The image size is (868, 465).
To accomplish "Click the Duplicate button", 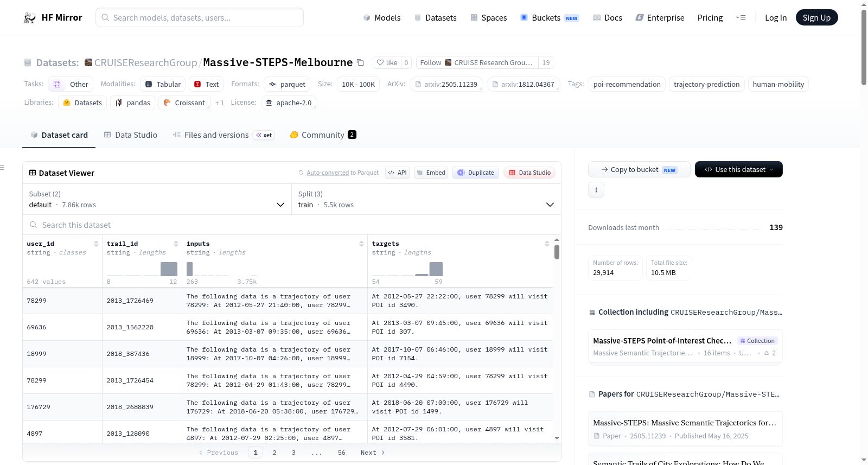I will (x=476, y=173).
